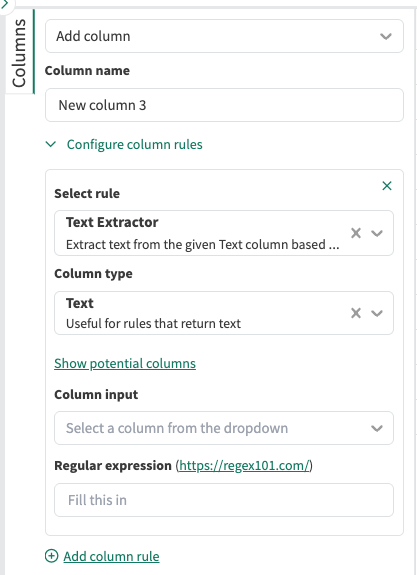Image resolution: width=417 pixels, height=575 pixels.
Task: Open the Column type dropdown arrow
Action: point(377,313)
